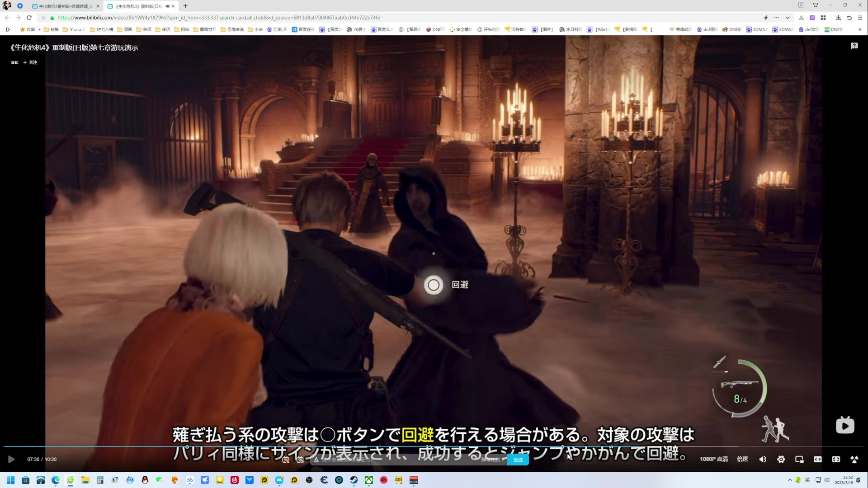Open the scissors screenshot tool
Image resolution: width=868 pixels, height=488 pixels.
[x=801, y=18]
